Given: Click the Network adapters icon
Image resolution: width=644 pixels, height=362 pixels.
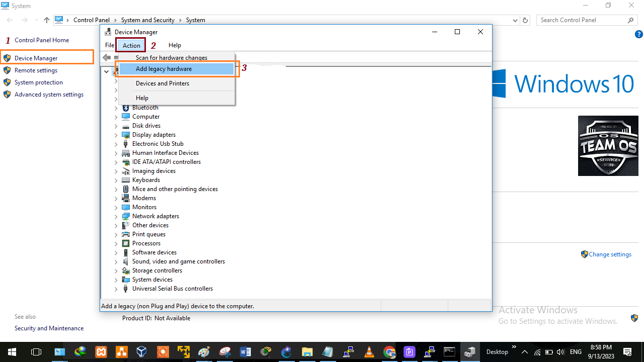Looking at the screenshot, I should 126,216.
